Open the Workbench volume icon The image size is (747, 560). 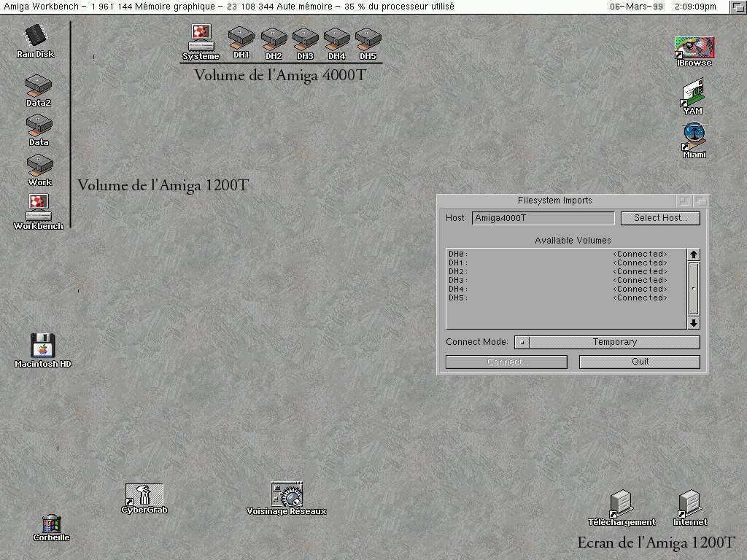click(38, 212)
